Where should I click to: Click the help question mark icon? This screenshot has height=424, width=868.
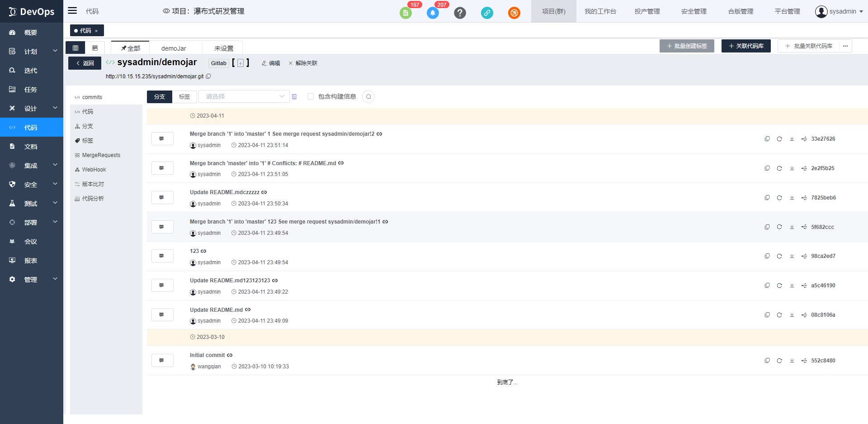coord(460,13)
